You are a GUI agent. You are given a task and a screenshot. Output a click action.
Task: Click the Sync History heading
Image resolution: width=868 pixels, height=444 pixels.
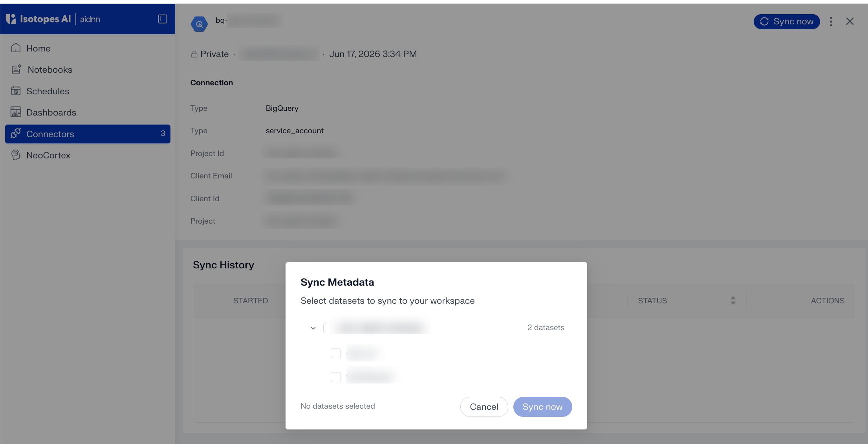click(223, 265)
